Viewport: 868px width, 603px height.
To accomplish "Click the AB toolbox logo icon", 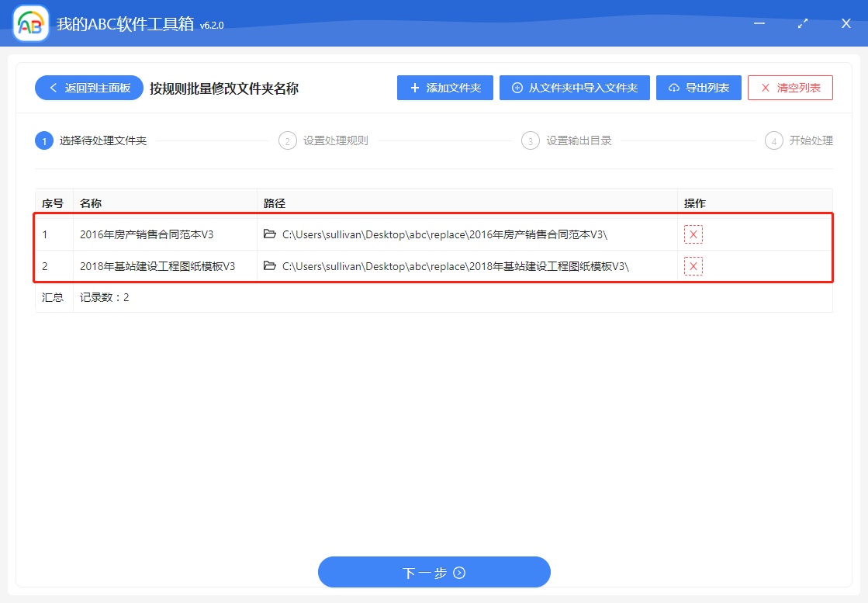I will point(29,23).
